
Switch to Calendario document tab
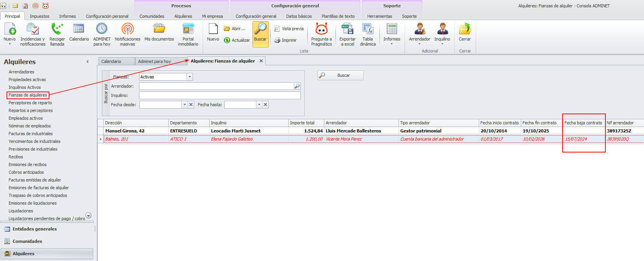coord(116,61)
